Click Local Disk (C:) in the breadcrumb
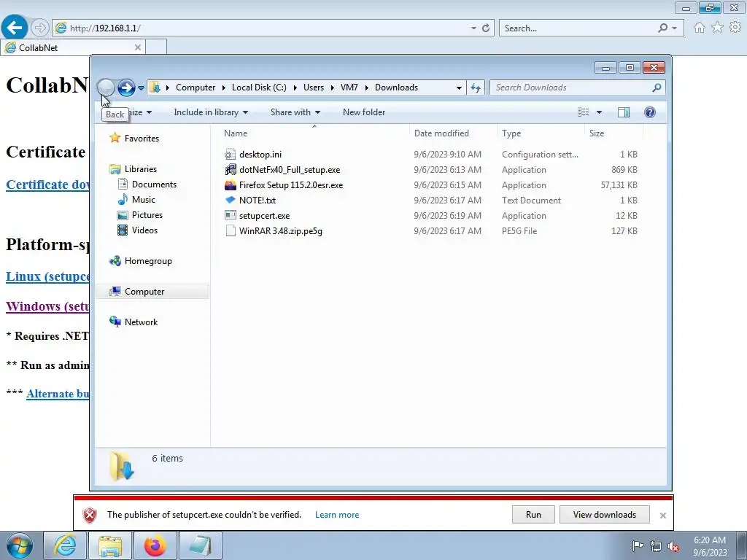The width and height of the screenshot is (747, 560). click(x=259, y=87)
